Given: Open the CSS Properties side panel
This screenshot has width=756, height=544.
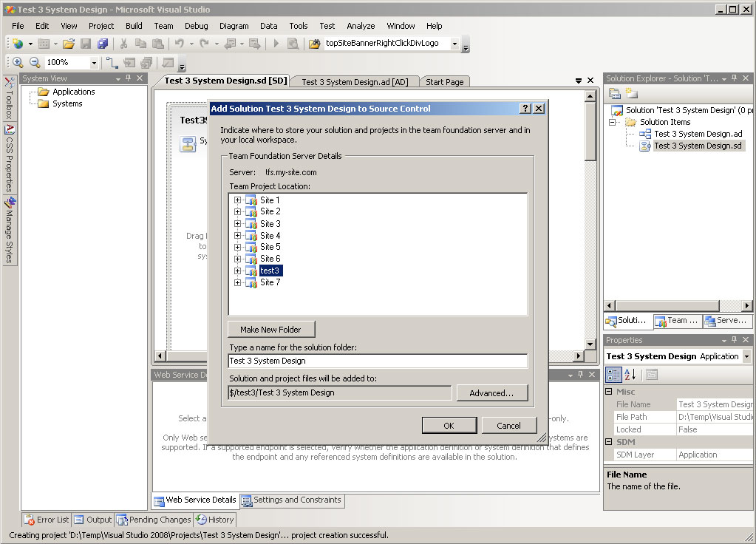Looking at the screenshot, I should click(9, 159).
